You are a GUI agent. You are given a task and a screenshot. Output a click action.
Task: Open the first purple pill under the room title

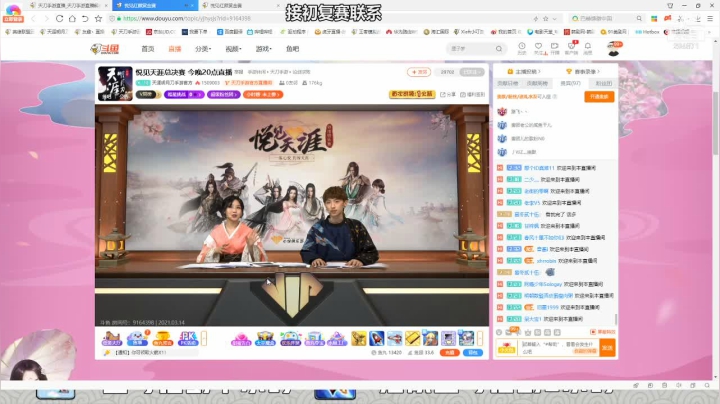click(184, 95)
